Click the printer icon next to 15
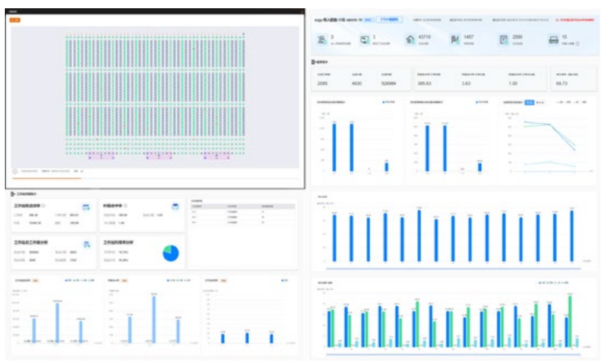 click(553, 40)
